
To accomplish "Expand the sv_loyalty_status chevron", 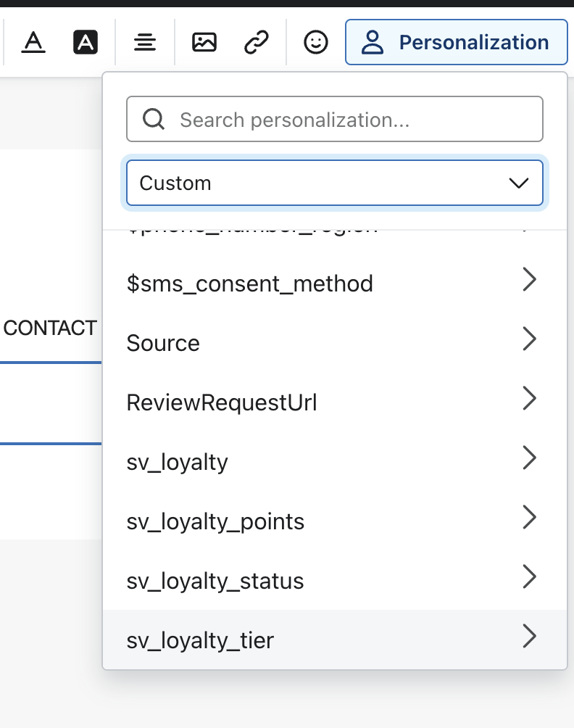I will pyautogui.click(x=529, y=577).
